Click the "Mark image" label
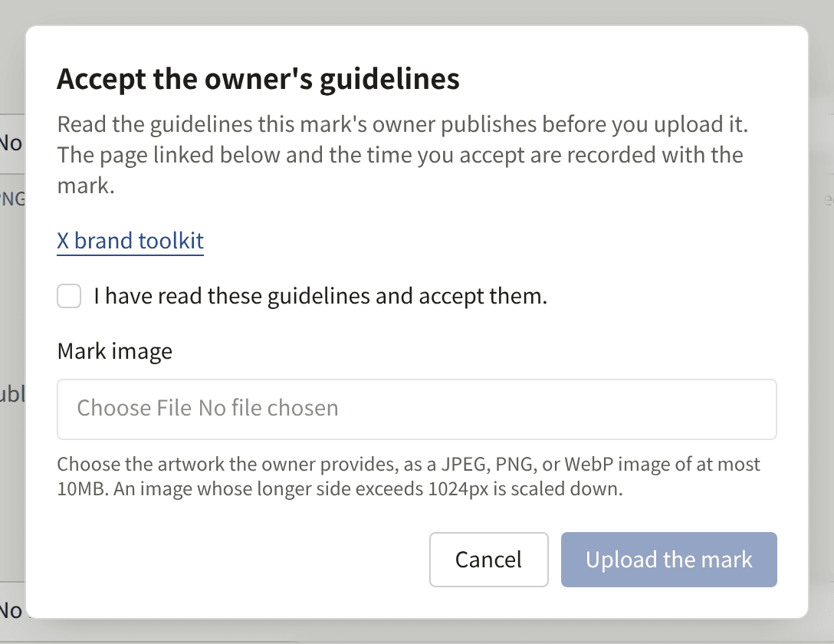This screenshot has height=644, width=834. pos(115,351)
